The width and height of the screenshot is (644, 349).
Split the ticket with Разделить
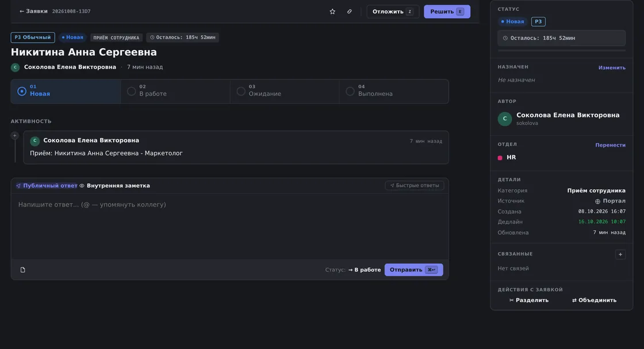tap(529, 300)
